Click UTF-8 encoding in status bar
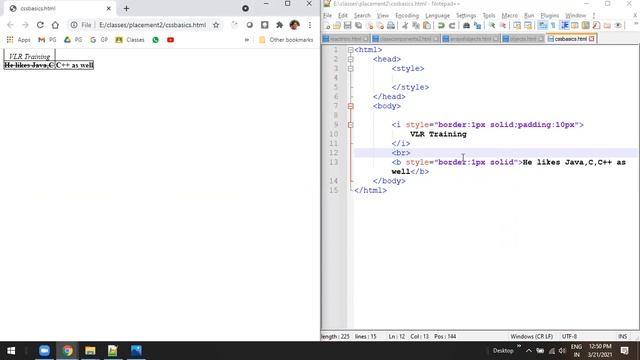The height and width of the screenshot is (360, 640). click(x=569, y=336)
